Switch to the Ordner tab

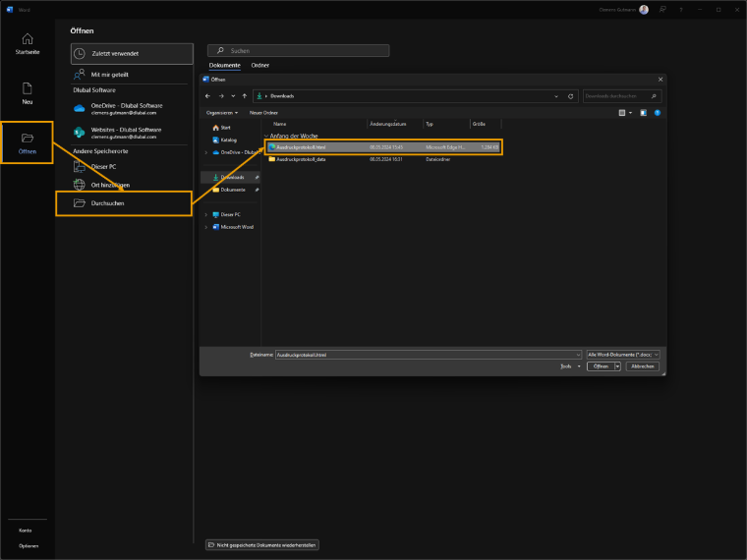click(x=260, y=65)
